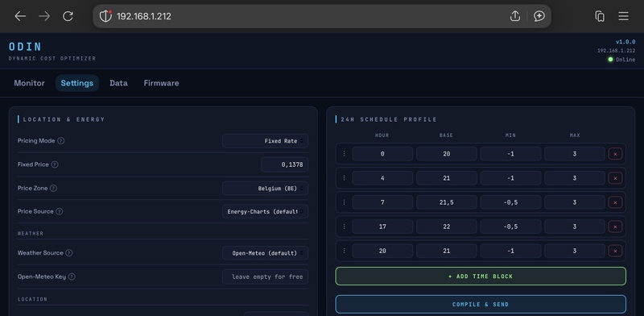Screen dimensions: 644x316
Task: Open the browser hamburger menu
Action: click(x=623, y=16)
